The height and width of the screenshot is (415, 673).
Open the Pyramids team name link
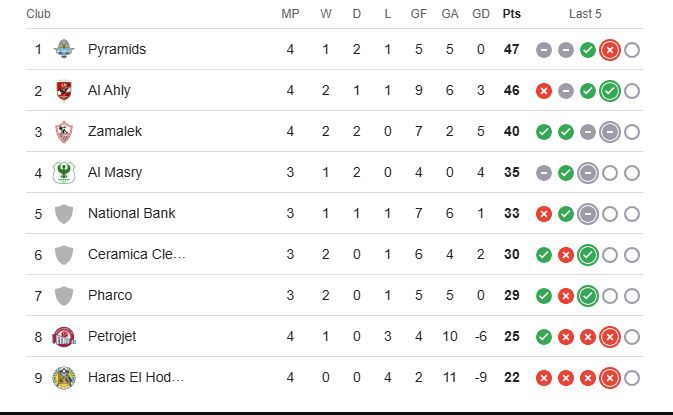[x=117, y=49]
